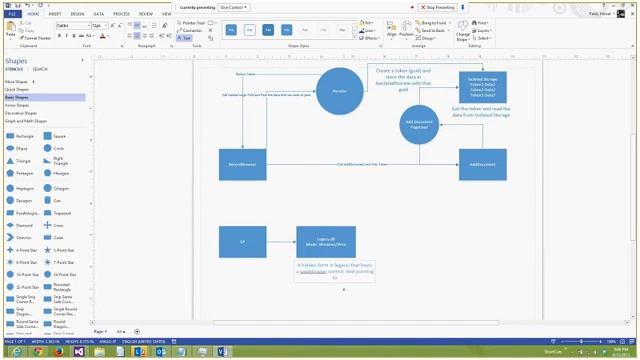Image resolution: width=640 pixels, height=360 pixels.
Task: Open the font size dropdown
Action: pyautogui.click(x=106, y=26)
